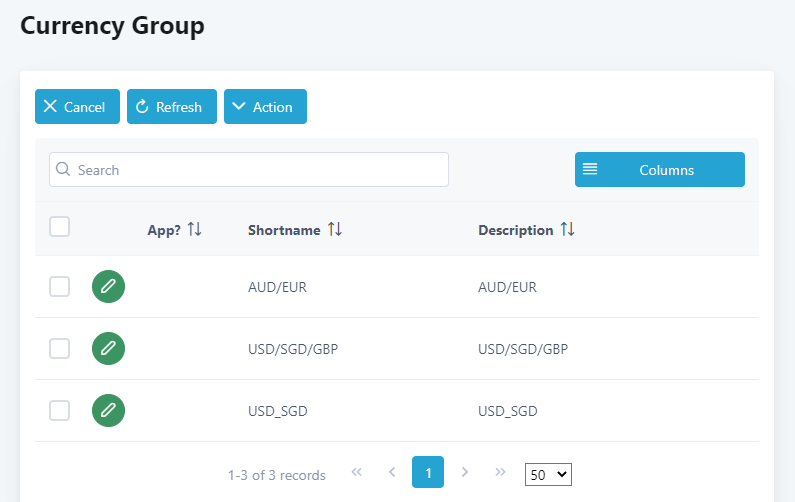Go to the first page double-arrow icon
The image size is (795, 502).
click(357, 473)
